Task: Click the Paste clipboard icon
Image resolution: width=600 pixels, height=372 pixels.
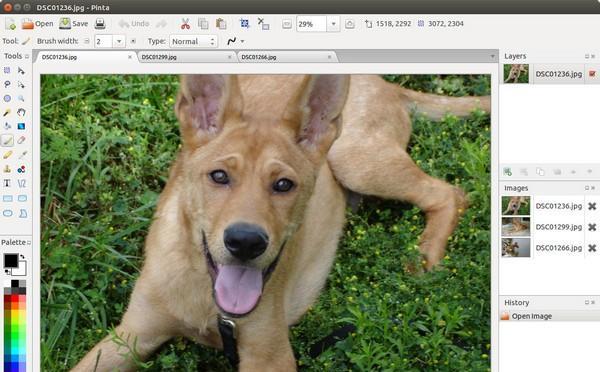Action: 221,24
